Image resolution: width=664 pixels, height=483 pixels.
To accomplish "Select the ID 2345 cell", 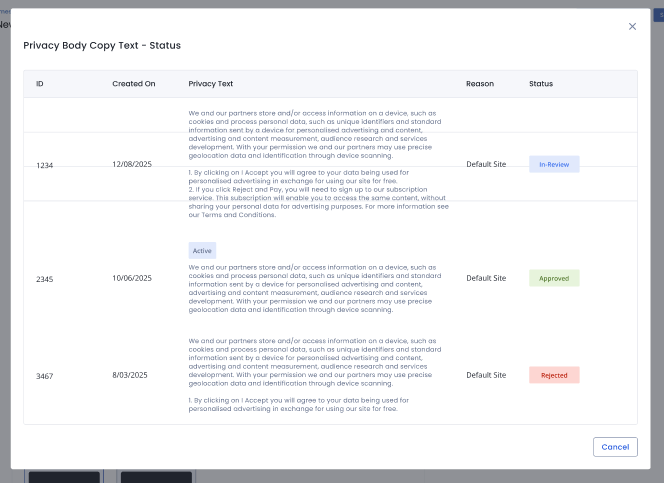I will point(45,278).
